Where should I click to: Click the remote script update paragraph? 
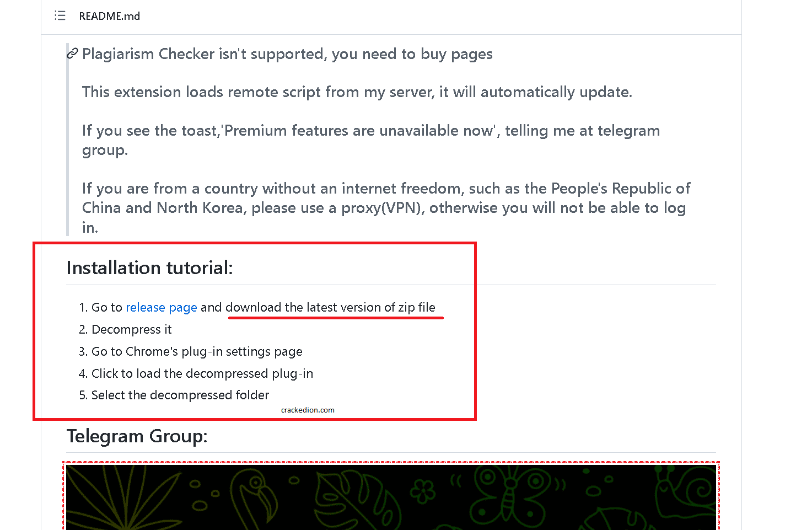357,92
